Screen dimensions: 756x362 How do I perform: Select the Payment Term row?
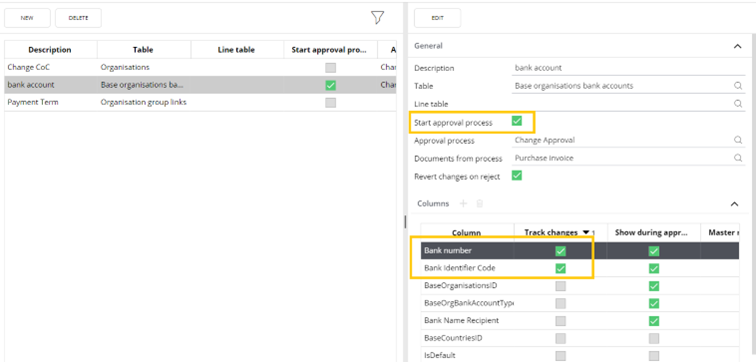tap(201, 102)
